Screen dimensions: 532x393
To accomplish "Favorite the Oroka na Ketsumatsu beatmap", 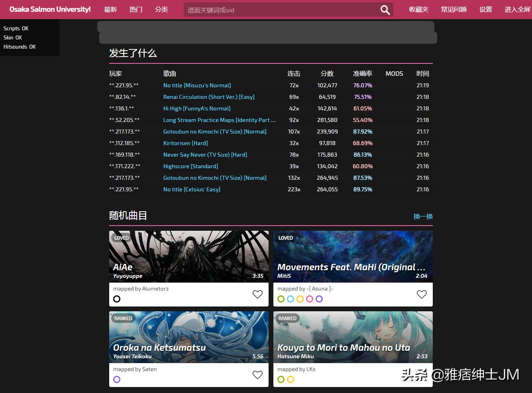I will tap(257, 375).
